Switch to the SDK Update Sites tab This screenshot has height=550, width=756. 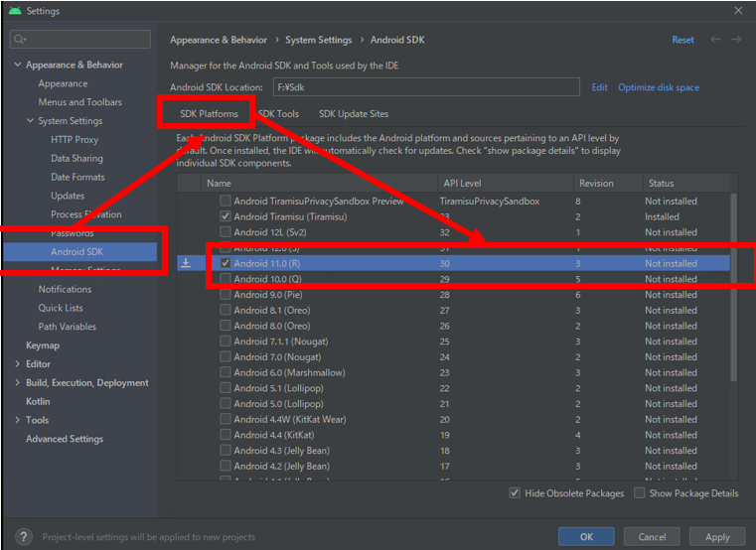coord(354,114)
